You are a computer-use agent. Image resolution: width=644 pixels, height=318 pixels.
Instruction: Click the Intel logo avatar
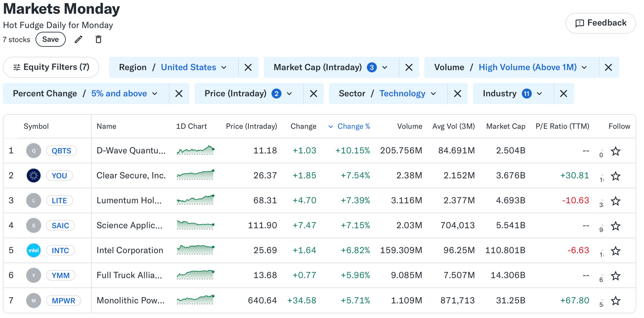tap(33, 250)
